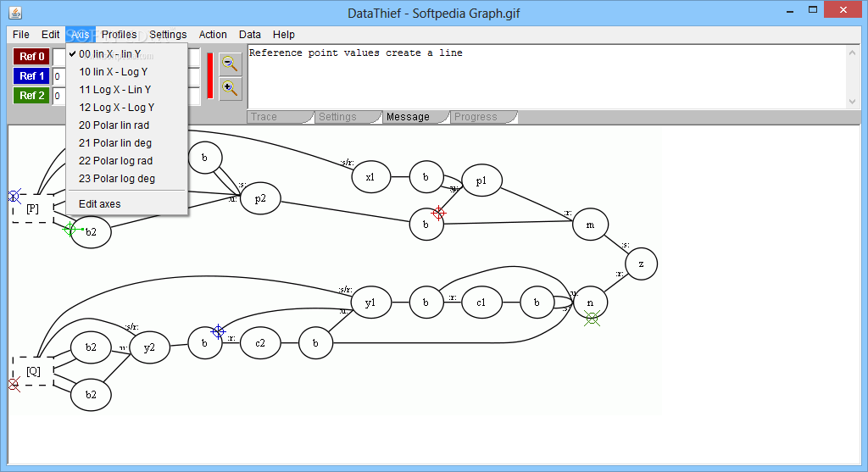868x472 pixels.
Task: Click node m in the graph
Action: (590, 225)
